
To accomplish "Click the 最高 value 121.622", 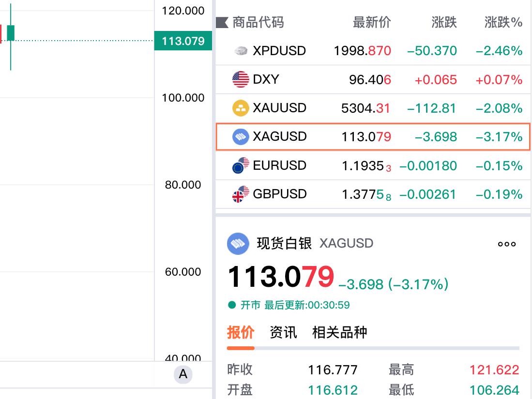I will coord(494,369).
